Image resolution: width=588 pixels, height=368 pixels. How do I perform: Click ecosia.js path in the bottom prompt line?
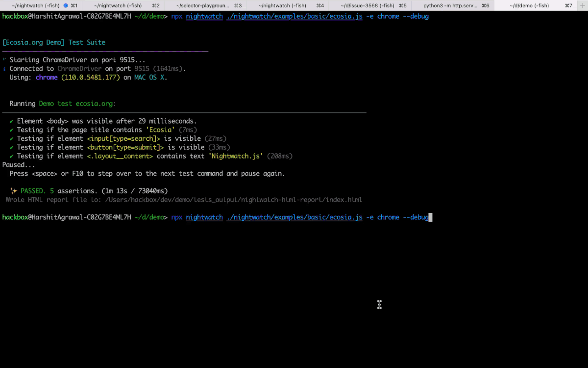point(294,217)
